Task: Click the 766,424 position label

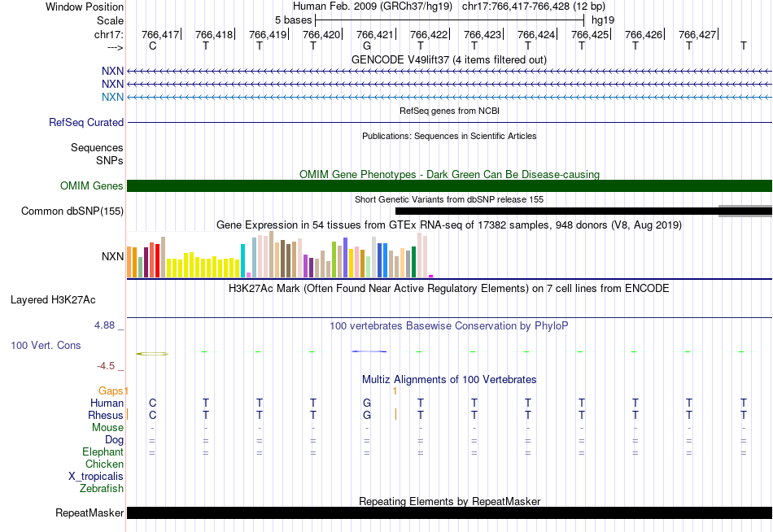Action: [x=536, y=34]
